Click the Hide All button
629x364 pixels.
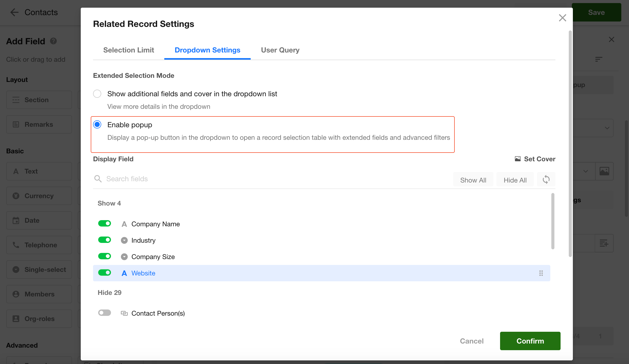click(515, 180)
